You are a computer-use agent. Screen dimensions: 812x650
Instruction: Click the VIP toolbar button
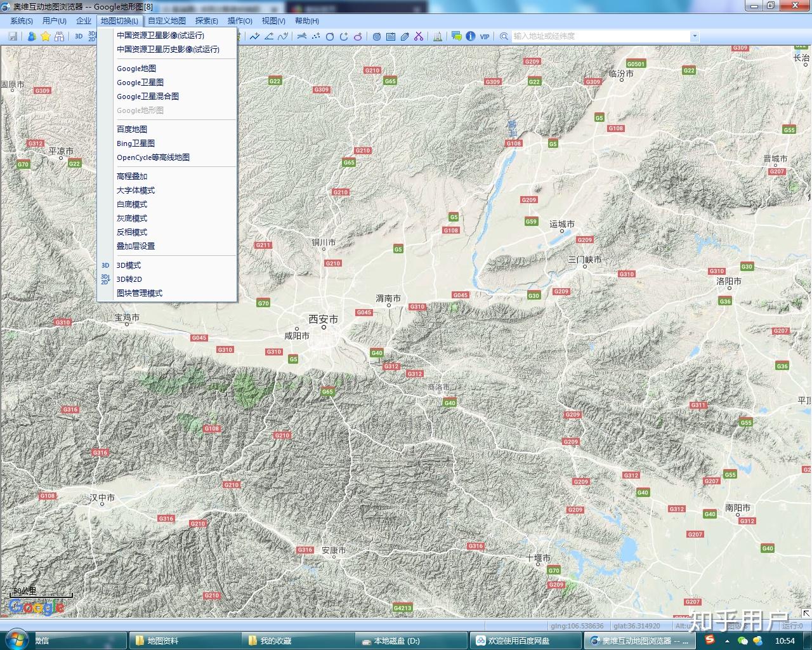(x=485, y=36)
